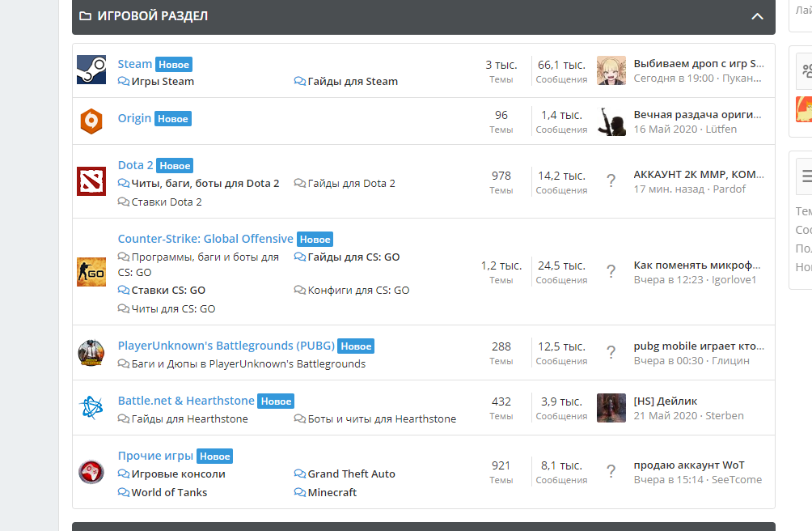The width and height of the screenshot is (812, 531).
Task: Click the Новое badge next to Origin
Action: point(173,119)
